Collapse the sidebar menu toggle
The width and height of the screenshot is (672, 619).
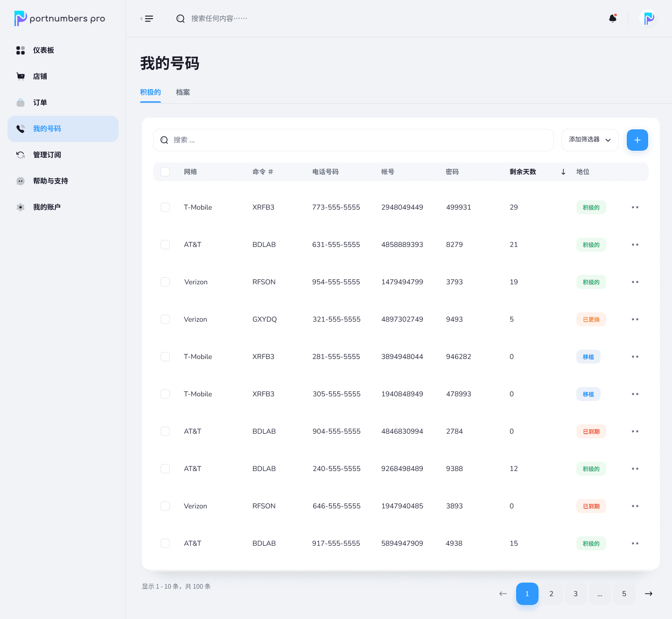pos(147,19)
